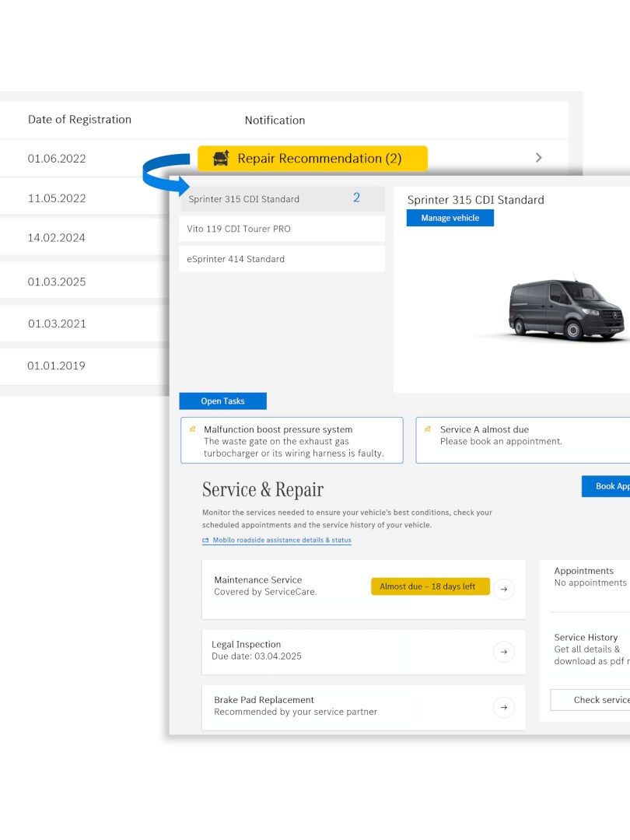Viewport: 630px width, 840px height.
Task: Open Legal Inspection via its arrow icon
Action: pos(504,653)
